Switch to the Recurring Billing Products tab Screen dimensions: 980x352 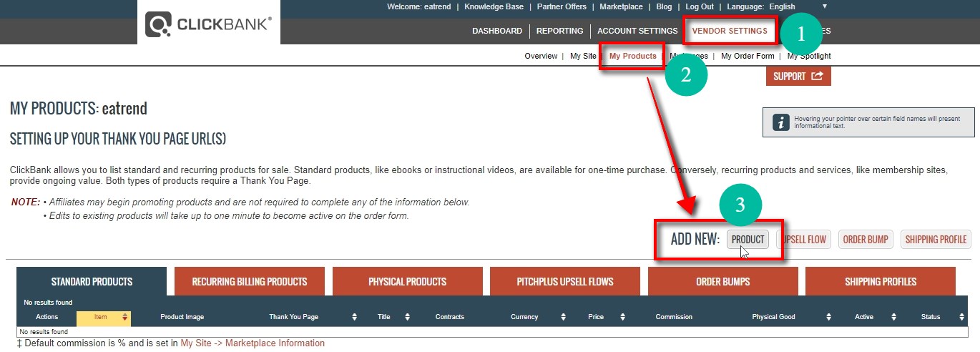(250, 281)
